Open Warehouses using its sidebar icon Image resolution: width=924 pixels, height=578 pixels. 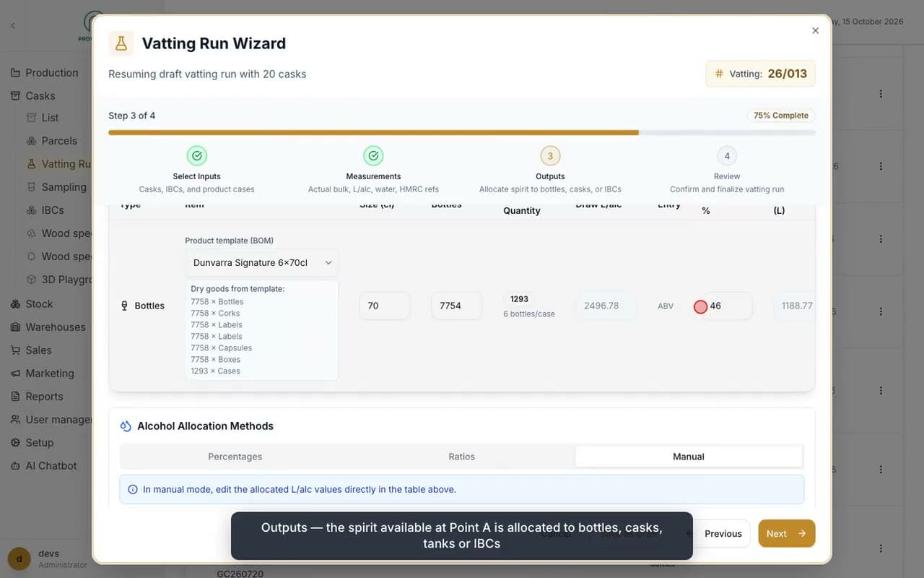[x=15, y=327]
